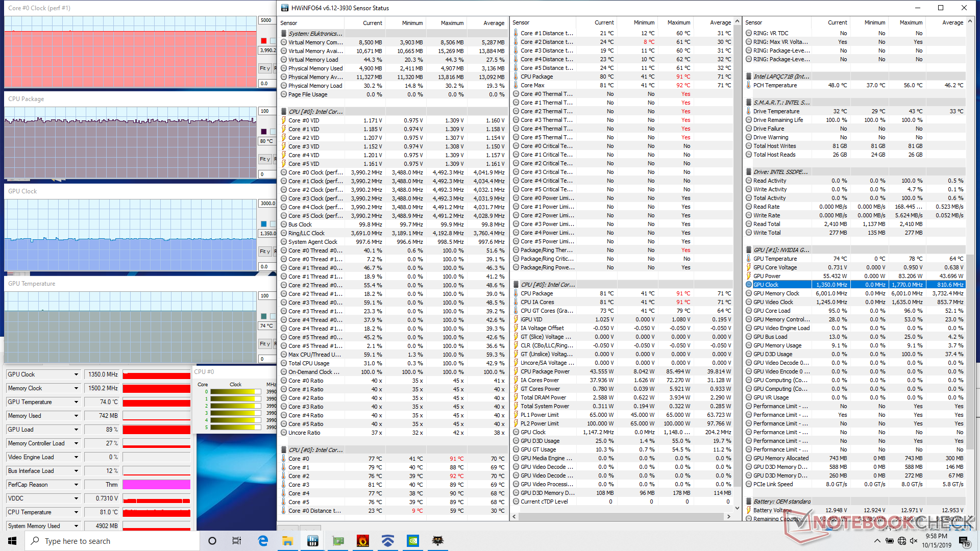This screenshot has width=980, height=551.
Task: Open the Memory Controller Load dropdown
Action: coord(77,443)
